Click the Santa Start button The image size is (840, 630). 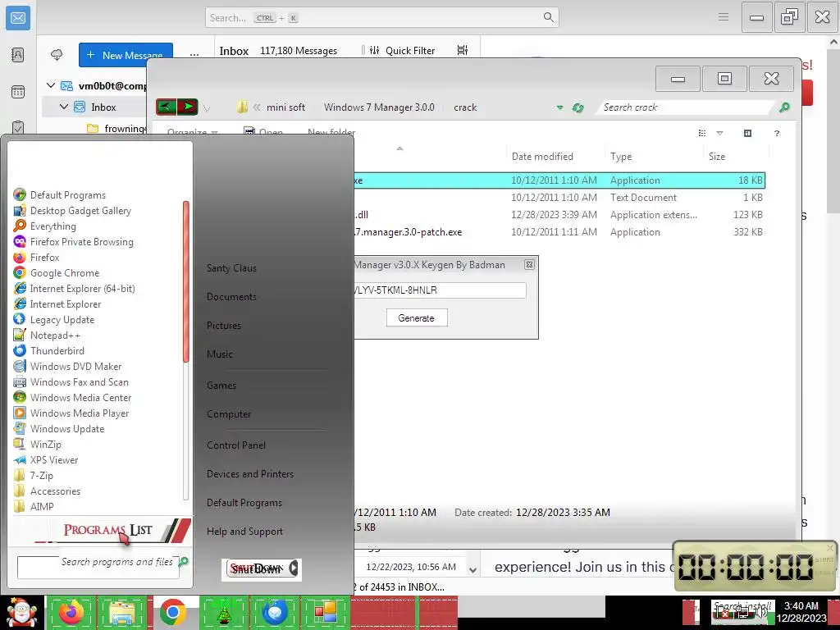pos(21,613)
